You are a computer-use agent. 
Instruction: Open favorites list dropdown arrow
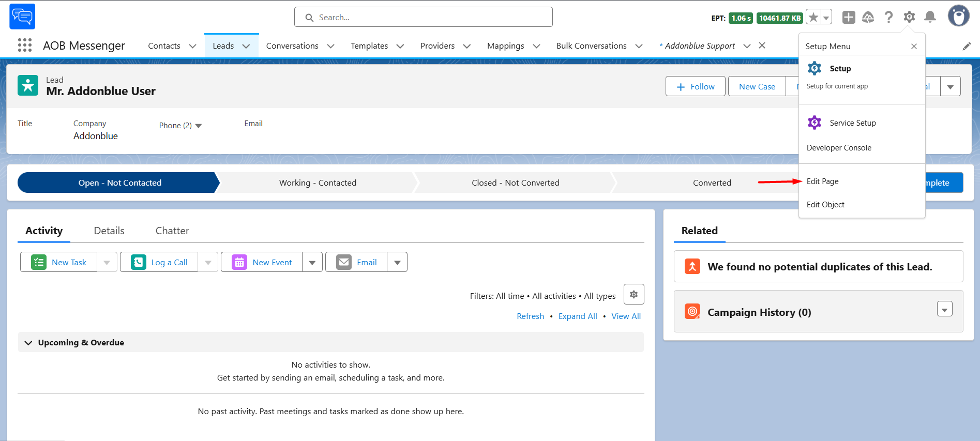pos(826,17)
